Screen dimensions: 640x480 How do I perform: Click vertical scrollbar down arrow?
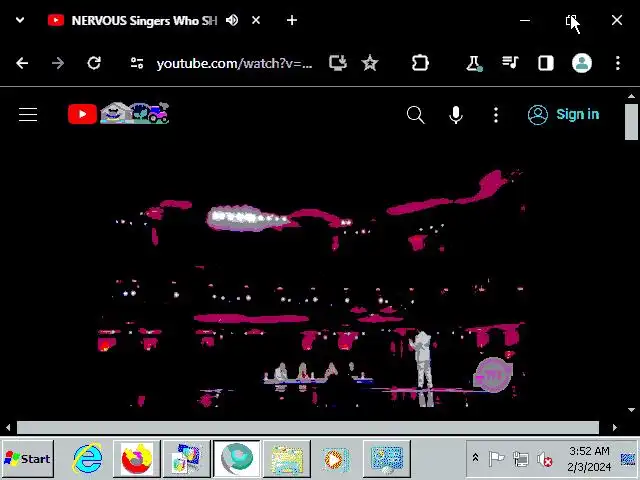tap(631, 410)
